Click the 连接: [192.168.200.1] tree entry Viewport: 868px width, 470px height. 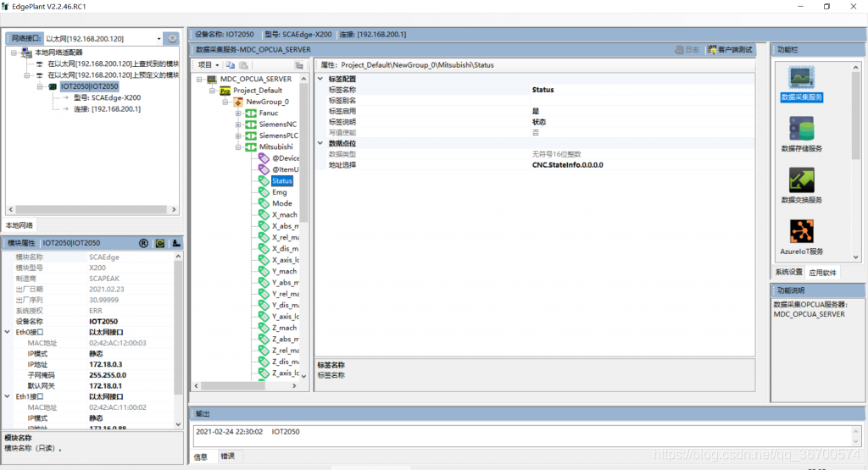tap(108, 109)
